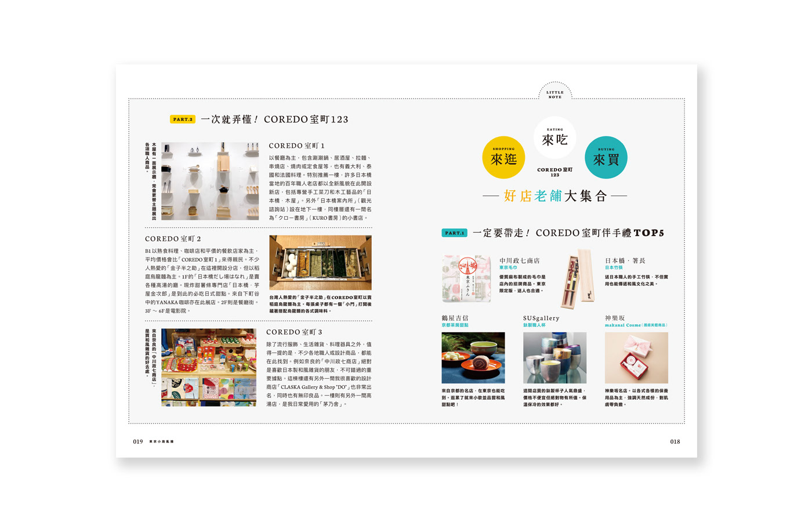Screen dimensions: 812x522
Task: Click the 中川政七商店 towel description text
Action: 523,284
